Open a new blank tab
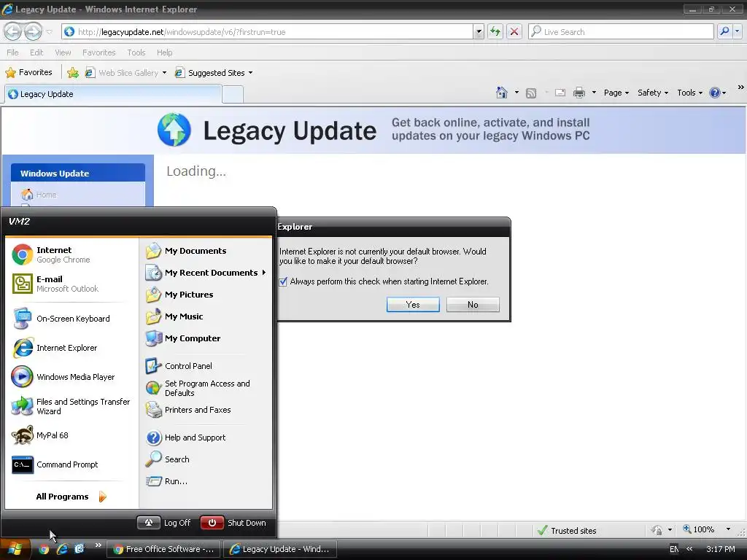 click(x=233, y=94)
